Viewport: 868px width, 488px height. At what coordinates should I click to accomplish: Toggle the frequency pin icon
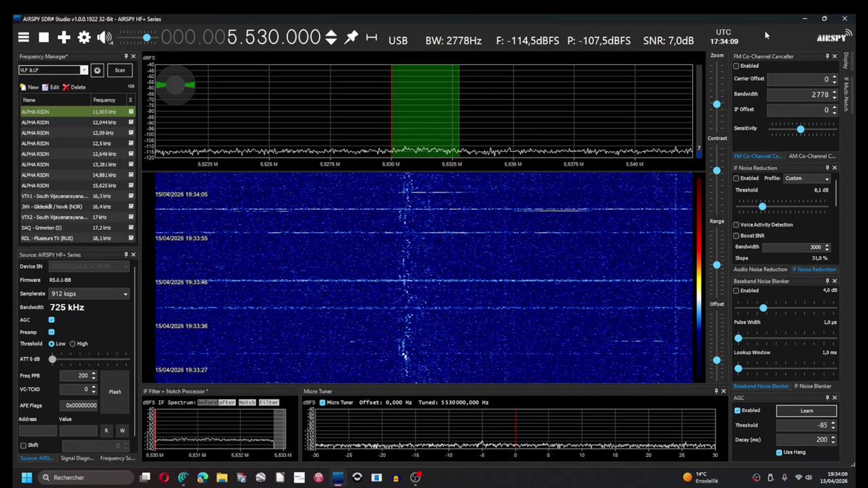click(x=351, y=37)
